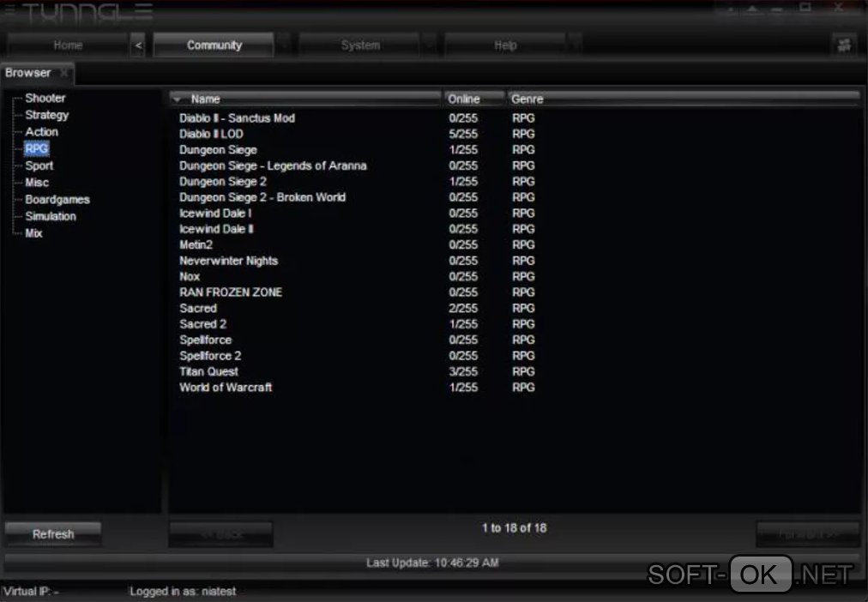Sort by the Genre column header
The height and width of the screenshot is (602, 868).
pos(684,99)
